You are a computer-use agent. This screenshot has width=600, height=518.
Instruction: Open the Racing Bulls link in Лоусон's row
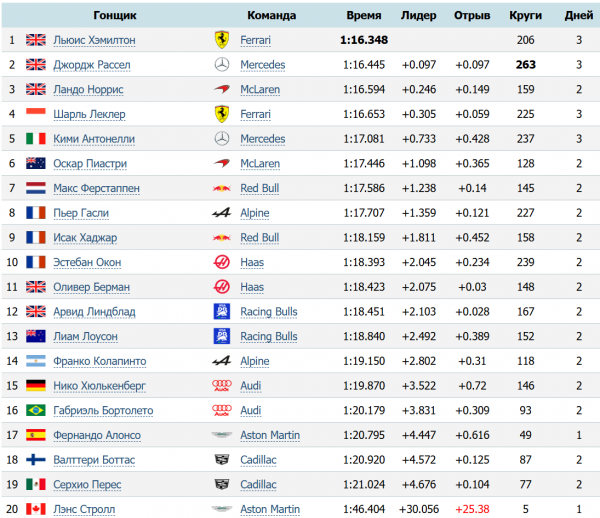[269, 337]
